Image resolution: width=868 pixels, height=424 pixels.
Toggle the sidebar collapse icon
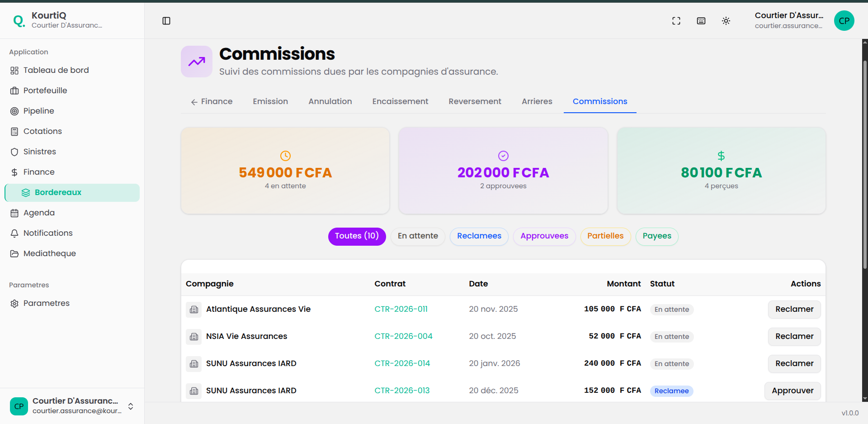click(166, 21)
